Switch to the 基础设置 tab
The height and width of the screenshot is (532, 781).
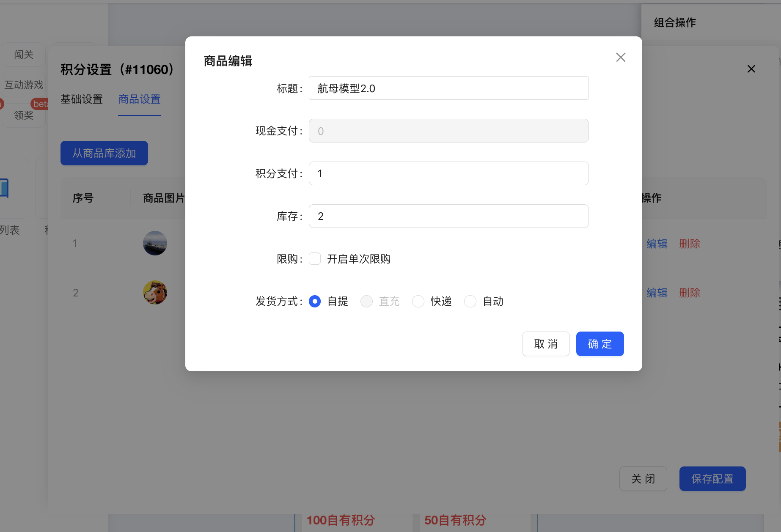coord(82,99)
